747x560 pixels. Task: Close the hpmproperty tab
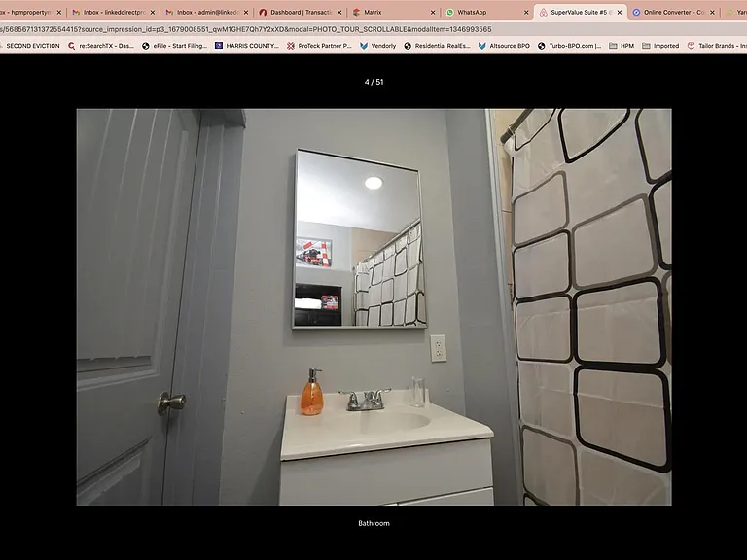(x=59, y=13)
